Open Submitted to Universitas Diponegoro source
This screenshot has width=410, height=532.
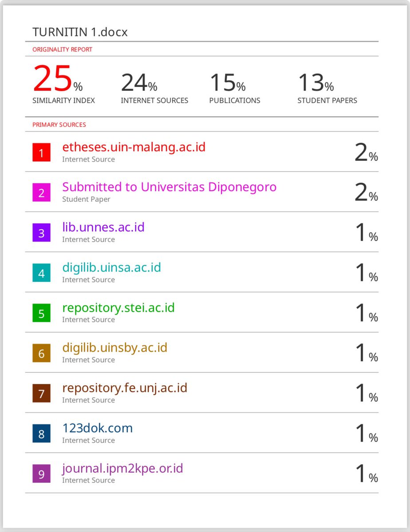[x=169, y=187]
